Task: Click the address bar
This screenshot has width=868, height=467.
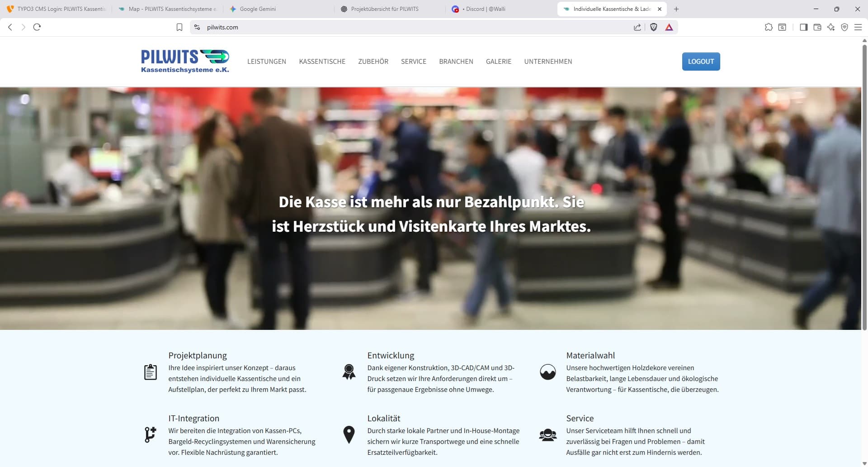Action: 316,27
